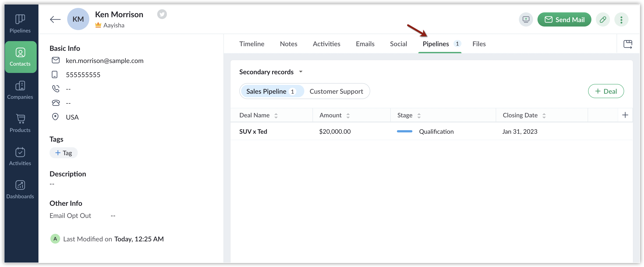644x267 pixels.
Task: Open the Activities tab in contact details
Action: tap(326, 44)
